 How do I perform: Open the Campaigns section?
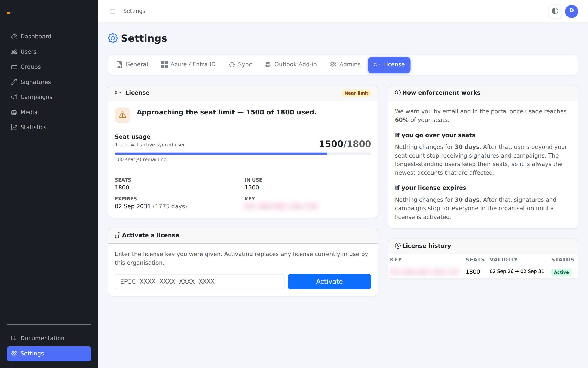49,97
